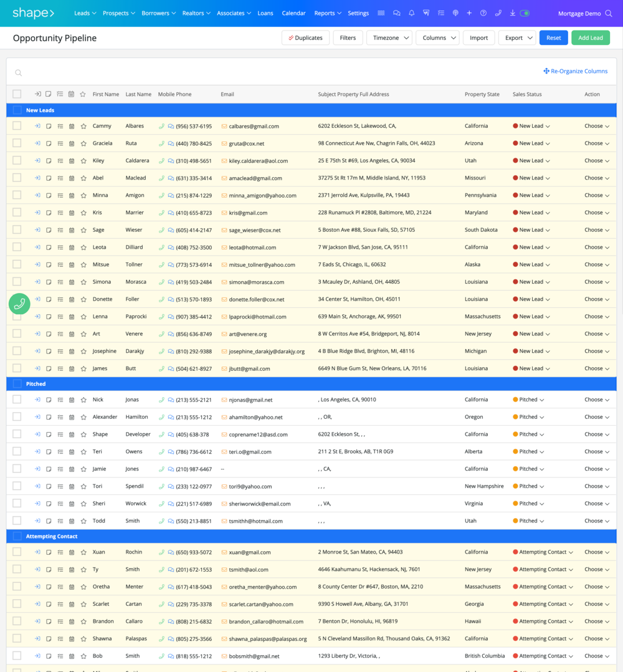Click the download arrow icon in top bar
623x672 pixels.
(x=512, y=13)
